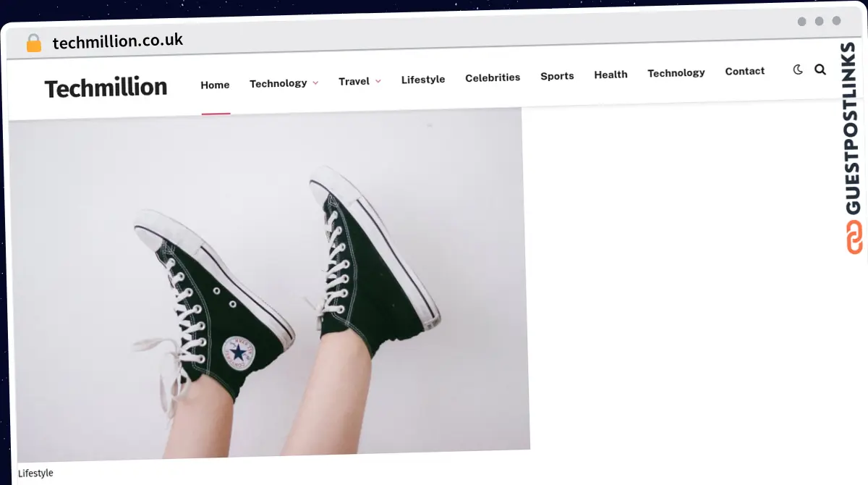Viewport: 868px width, 485px height.
Task: Open search using the magnifier icon
Action: pyautogui.click(x=820, y=69)
